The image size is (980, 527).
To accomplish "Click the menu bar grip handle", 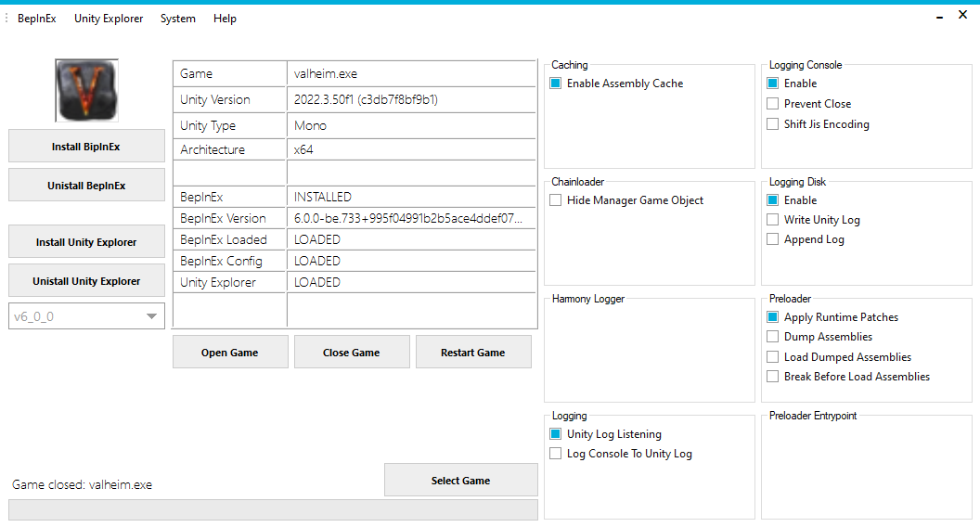I will coord(6,19).
